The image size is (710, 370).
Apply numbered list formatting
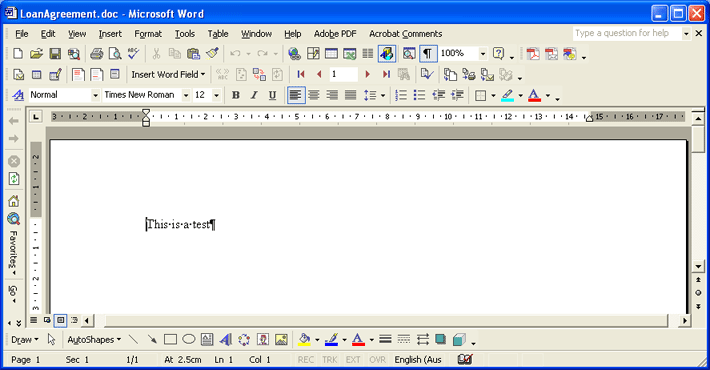click(401, 95)
